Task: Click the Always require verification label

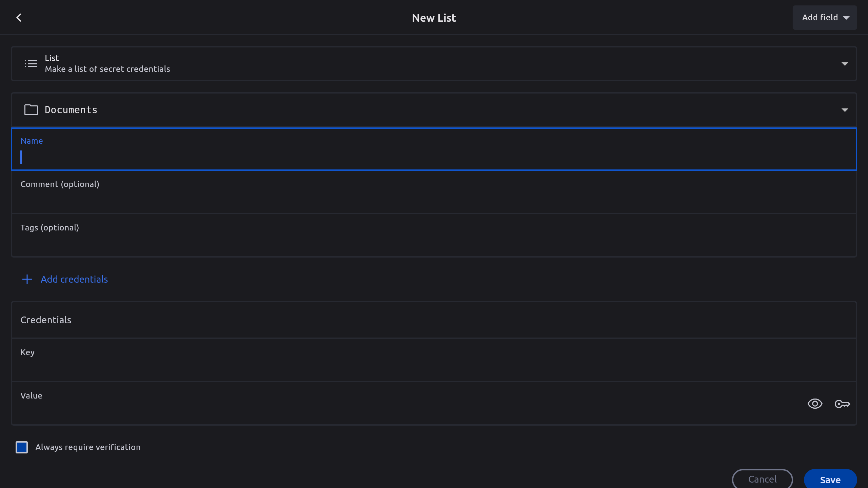Action: (x=88, y=447)
